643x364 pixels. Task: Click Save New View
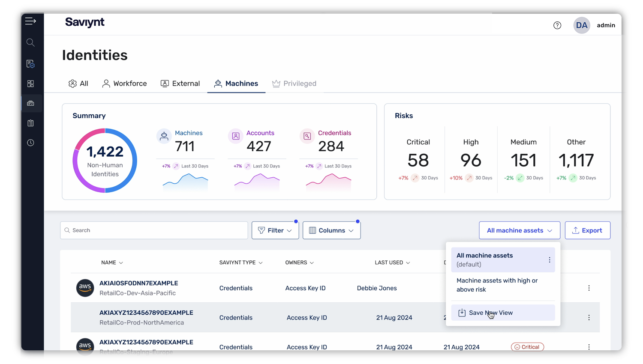pos(503,313)
